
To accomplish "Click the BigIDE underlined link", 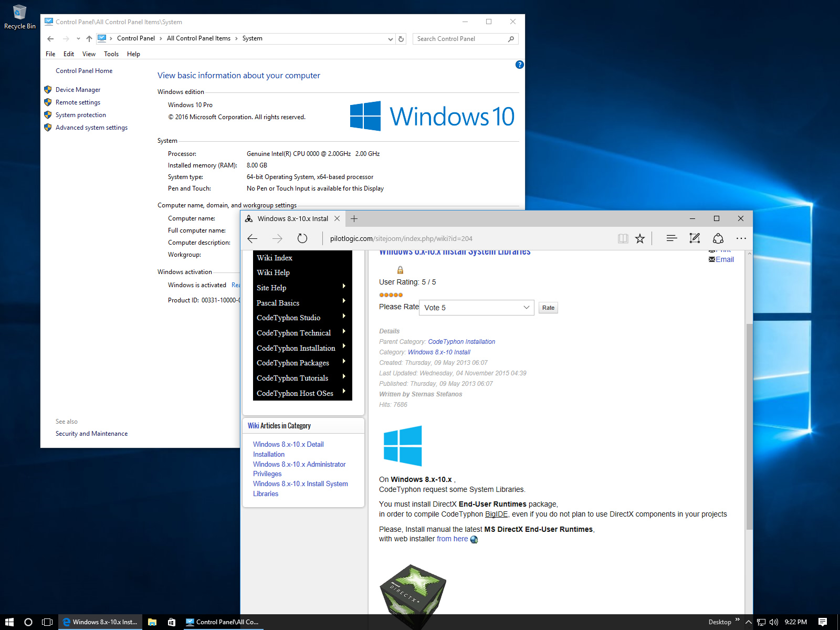I will [x=496, y=514].
